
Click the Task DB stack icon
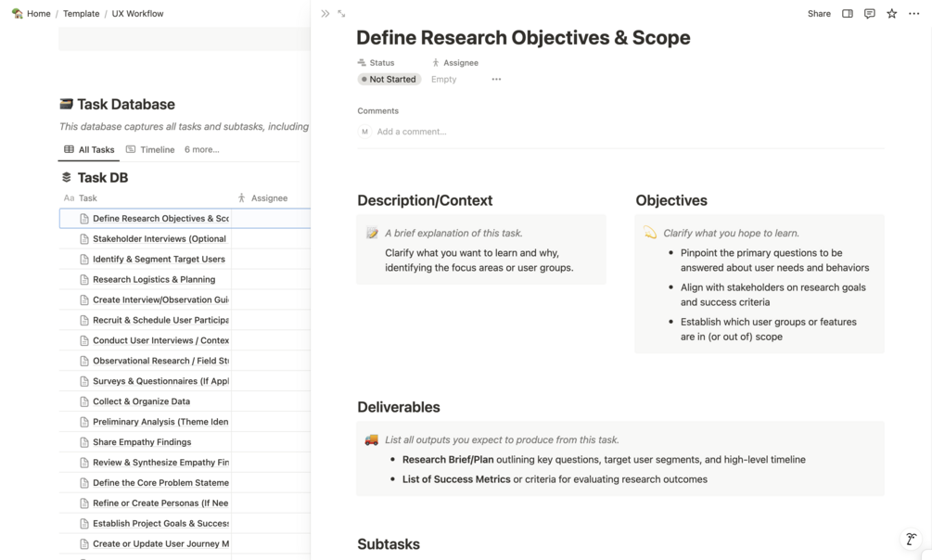click(x=66, y=177)
